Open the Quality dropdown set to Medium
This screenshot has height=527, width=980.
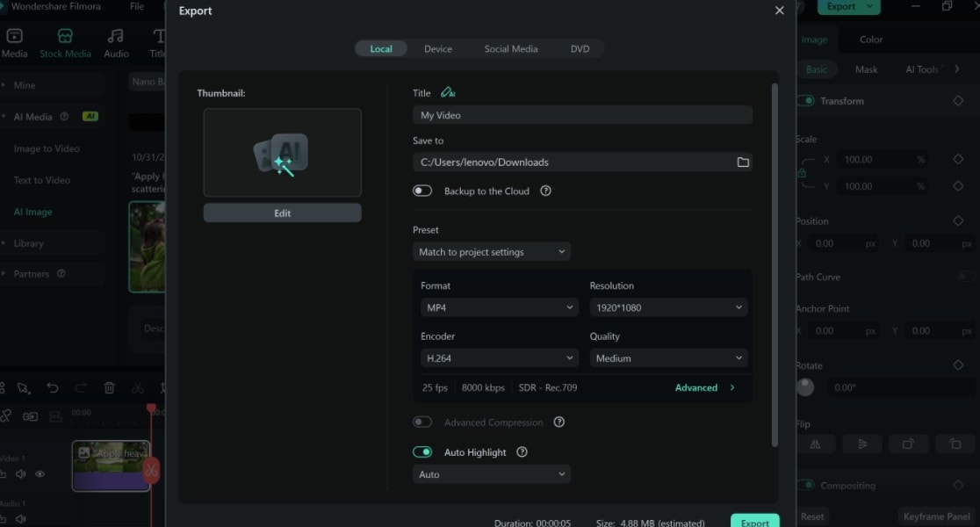click(667, 358)
